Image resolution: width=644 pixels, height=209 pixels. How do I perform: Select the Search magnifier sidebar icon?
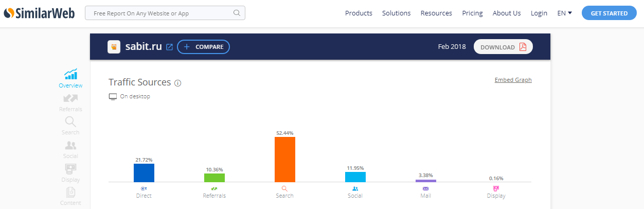click(70, 122)
